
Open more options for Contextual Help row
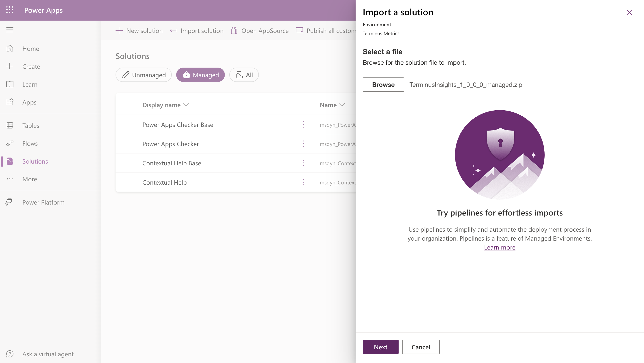303,182
